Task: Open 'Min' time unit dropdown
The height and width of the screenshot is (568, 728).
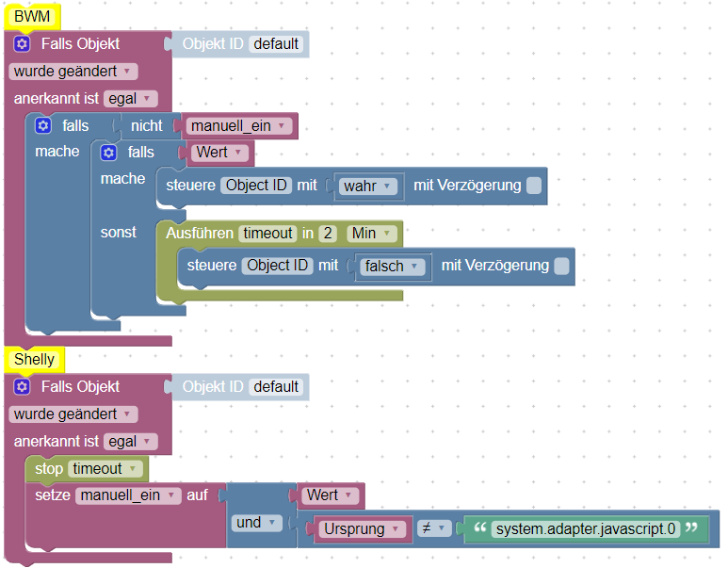Action: [x=372, y=234]
